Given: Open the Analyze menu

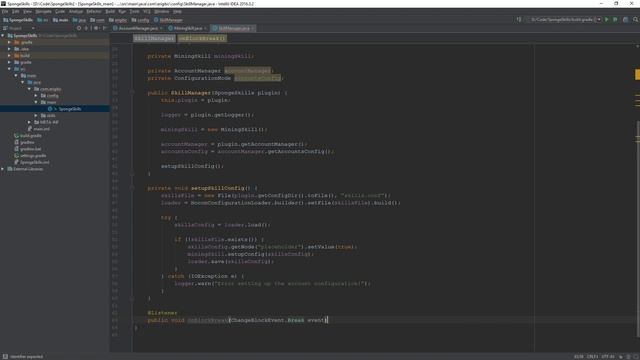Looking at the screenshot, I should tap(76, 11).
